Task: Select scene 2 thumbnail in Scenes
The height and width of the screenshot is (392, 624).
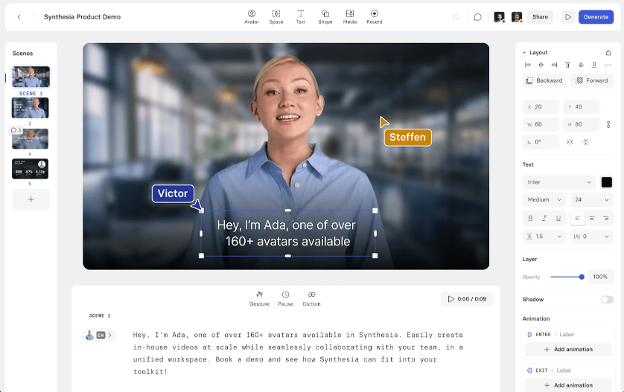Action: coord(30,108)
